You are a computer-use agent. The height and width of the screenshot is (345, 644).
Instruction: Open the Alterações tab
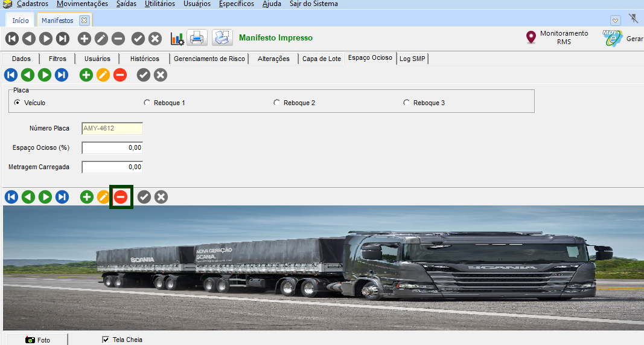273,59
